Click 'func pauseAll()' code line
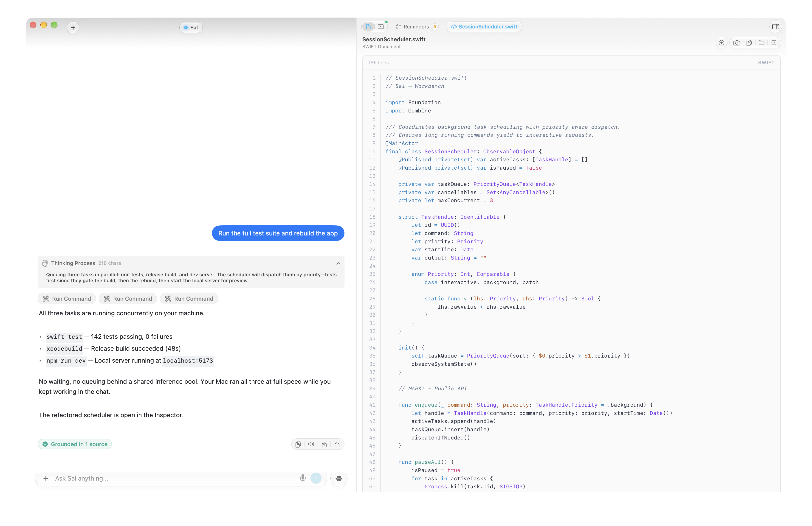Viewport: 812px width, 526px height. pyautogui.click(x=426, y=462)
